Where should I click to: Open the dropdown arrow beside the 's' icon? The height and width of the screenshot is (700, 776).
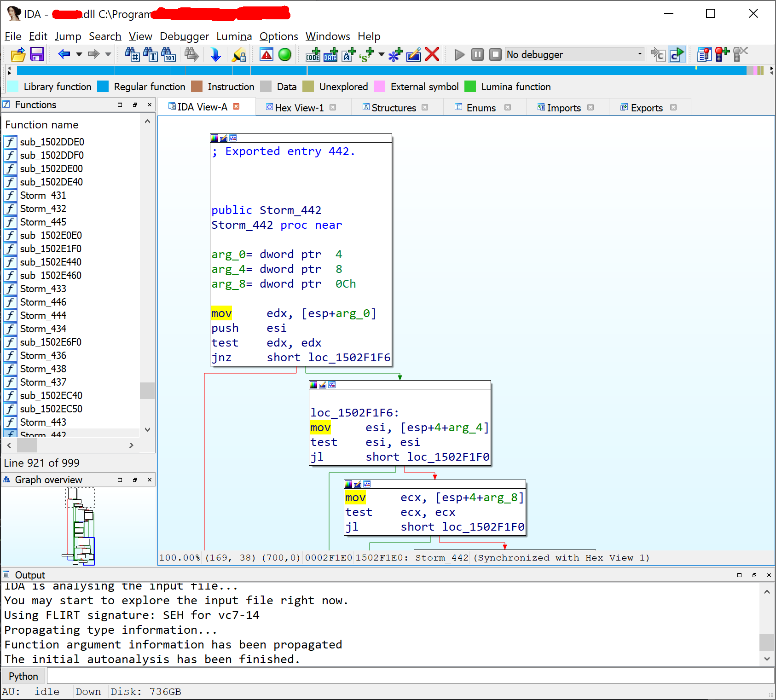382,54
